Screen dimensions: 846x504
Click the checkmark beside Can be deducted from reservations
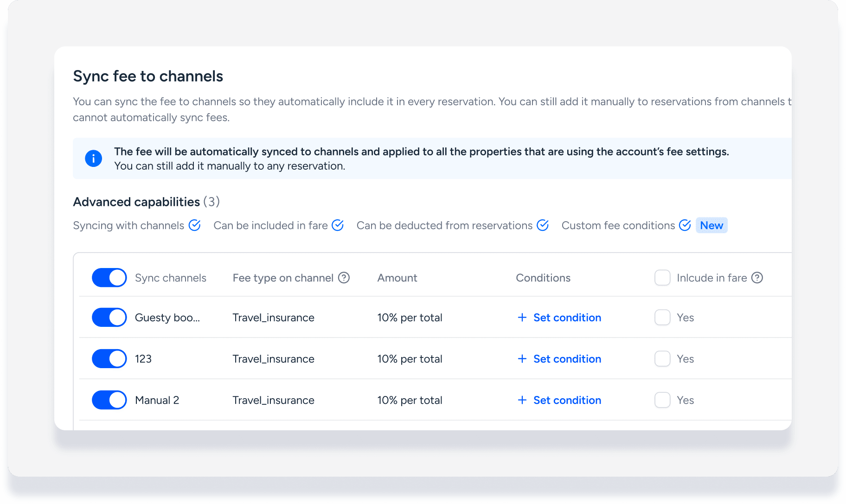543,225
